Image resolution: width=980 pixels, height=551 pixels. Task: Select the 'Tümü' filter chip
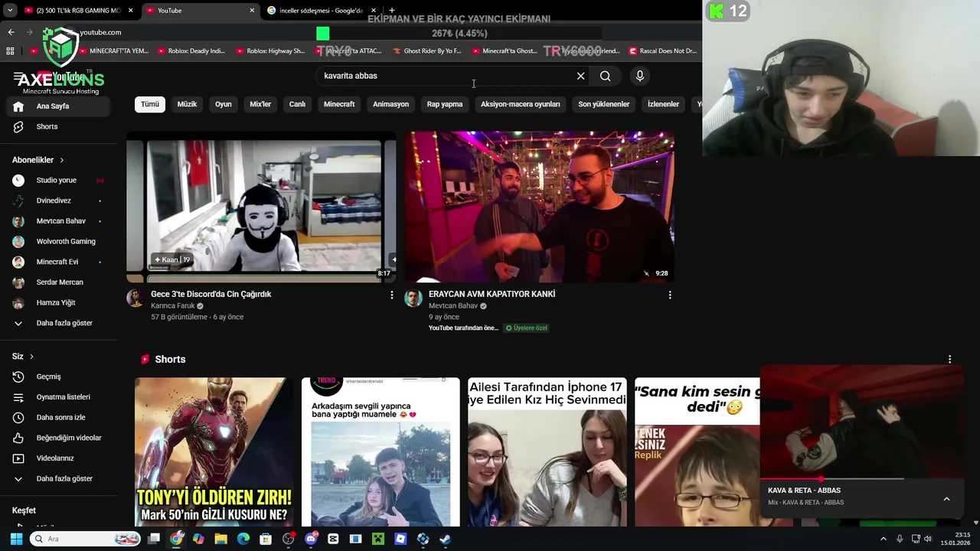point(150,104)
